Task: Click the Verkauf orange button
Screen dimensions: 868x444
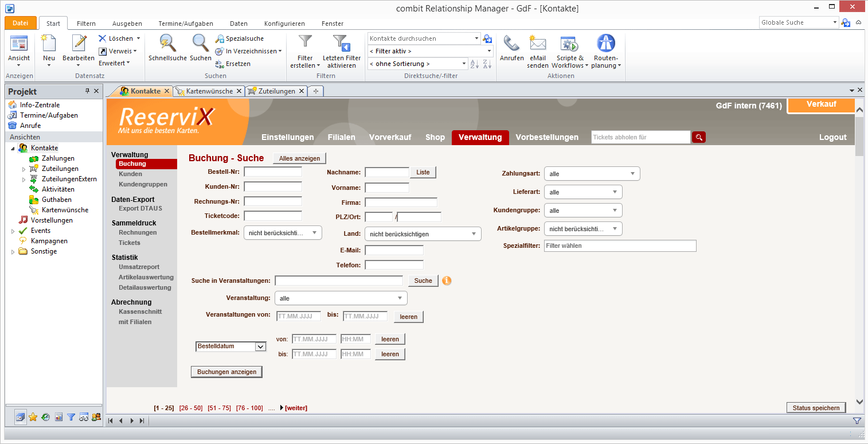Action: point(821,105)
